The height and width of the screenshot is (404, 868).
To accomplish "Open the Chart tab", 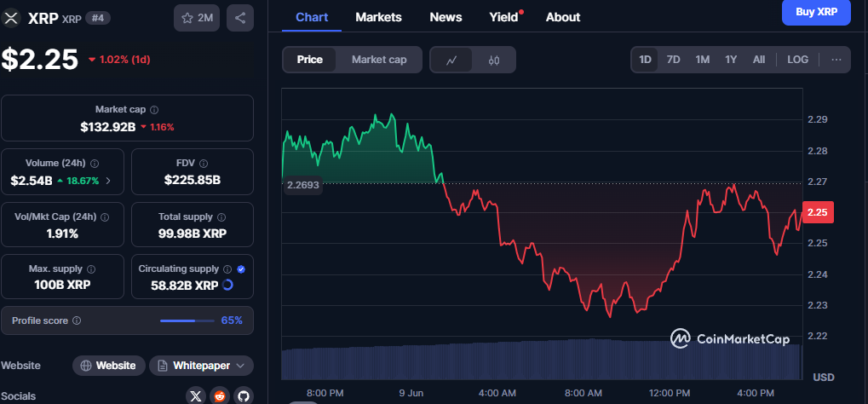I will 313,17.
